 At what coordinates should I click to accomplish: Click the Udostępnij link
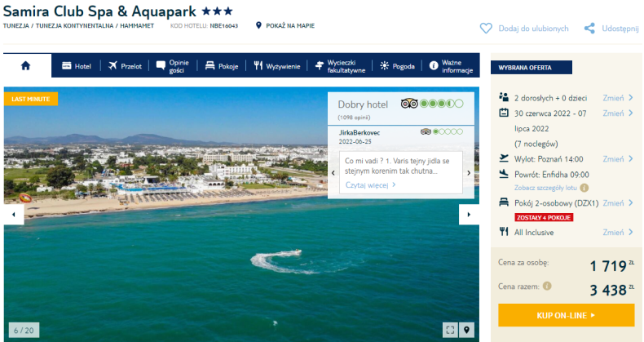coord(620,29)
